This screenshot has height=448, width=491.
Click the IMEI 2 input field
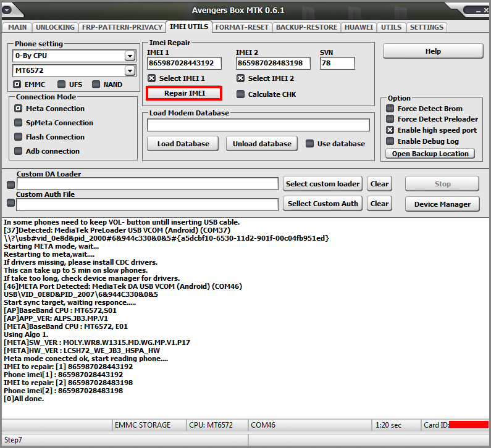pyautogui.click(x=273, y=63)
